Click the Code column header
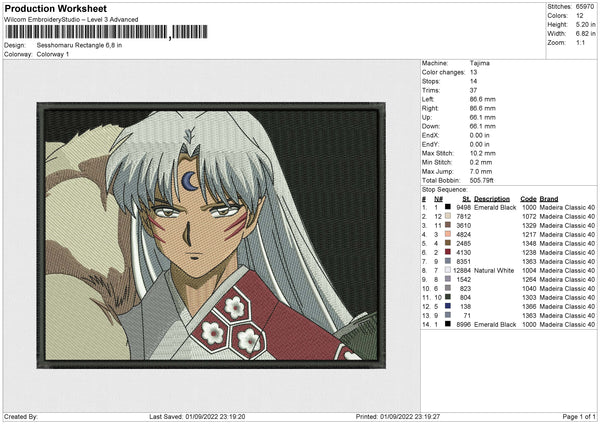The height and width of the screenshot is (424, 600). [528, 198]
